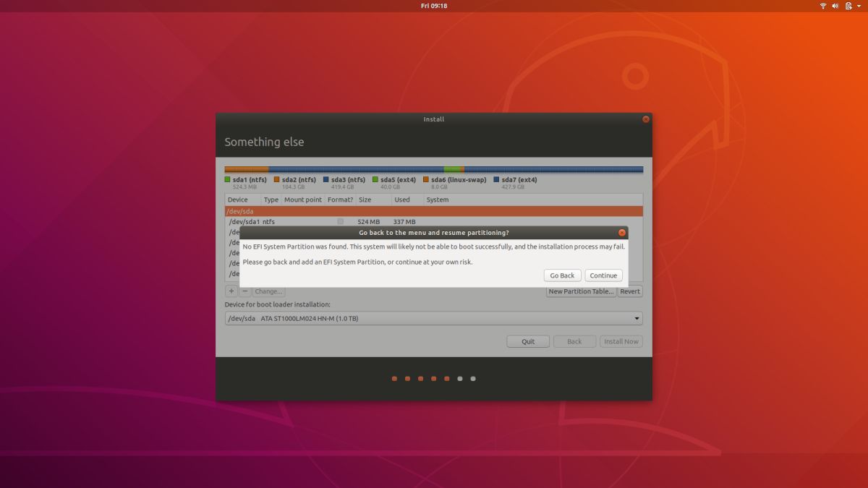
Task: Select the /dev/sda1 ntfs partition row
Action: pos(434,221)
